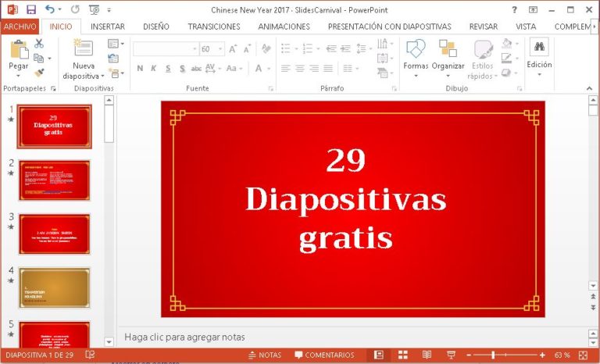Cut selection with scissors icon
This screenshot has height=364, width=600.
[38, 43]
